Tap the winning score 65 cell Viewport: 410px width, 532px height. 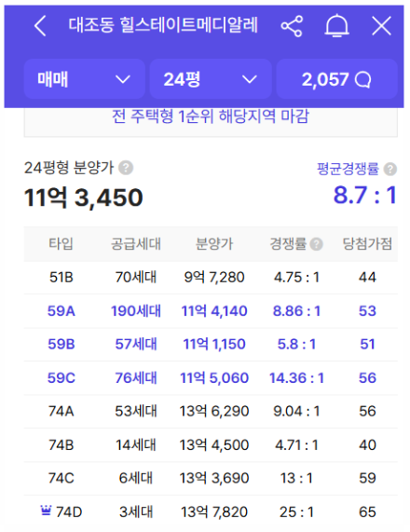(367, 512)
